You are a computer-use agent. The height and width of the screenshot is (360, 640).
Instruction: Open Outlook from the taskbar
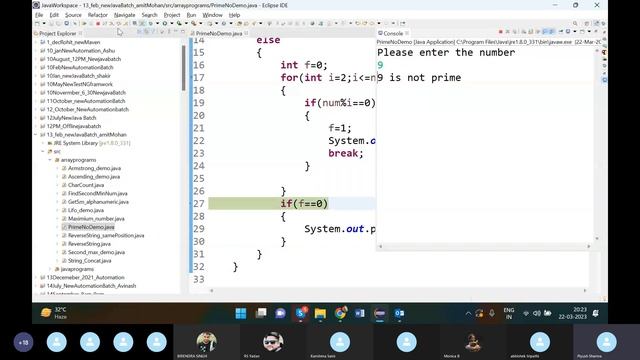(x=399, y=313)
